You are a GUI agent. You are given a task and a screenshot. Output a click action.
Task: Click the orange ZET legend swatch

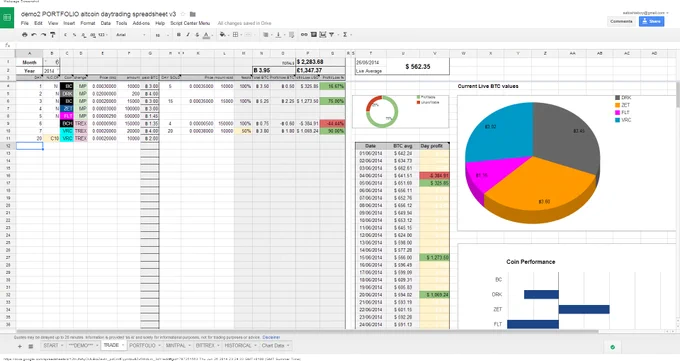pyautogui.click(x=618, y=105)
